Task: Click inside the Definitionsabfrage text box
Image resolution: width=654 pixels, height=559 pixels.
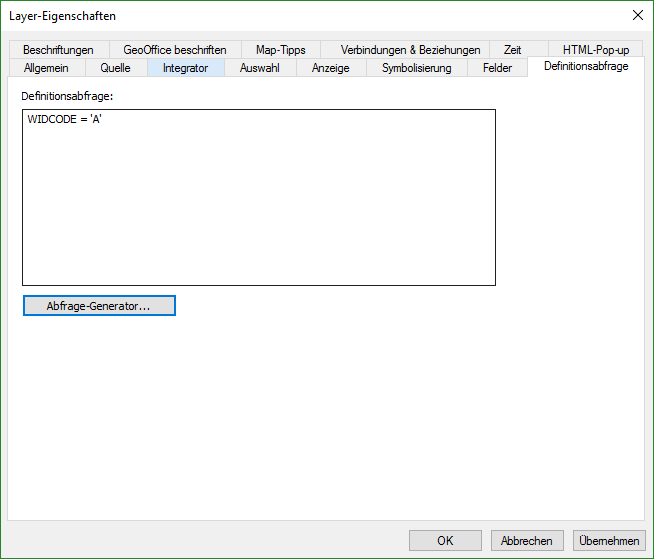Action: (259, 198)
